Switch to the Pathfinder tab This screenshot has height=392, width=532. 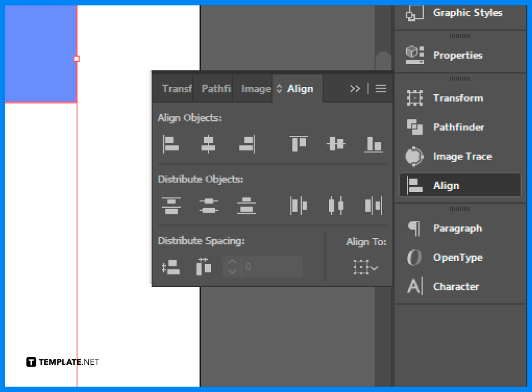(215, 88)
